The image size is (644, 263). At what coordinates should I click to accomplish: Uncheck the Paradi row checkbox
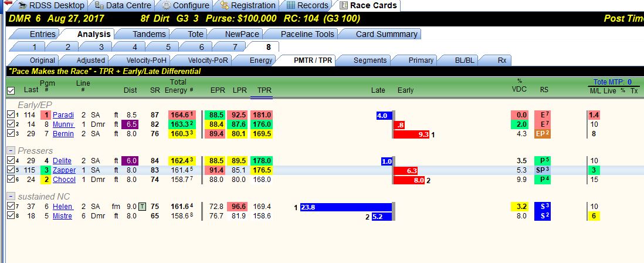pos(11,115)
